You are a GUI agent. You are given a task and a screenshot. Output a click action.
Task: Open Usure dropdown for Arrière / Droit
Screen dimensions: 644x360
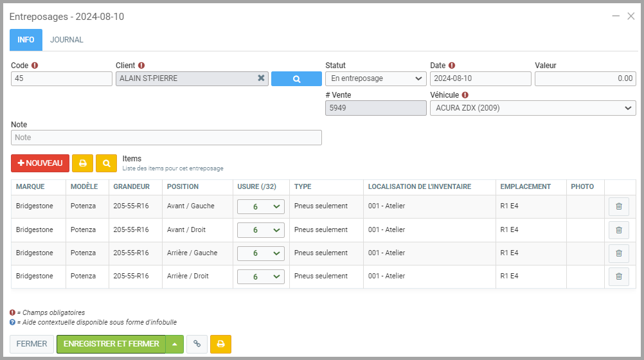[x=260, y=276]
